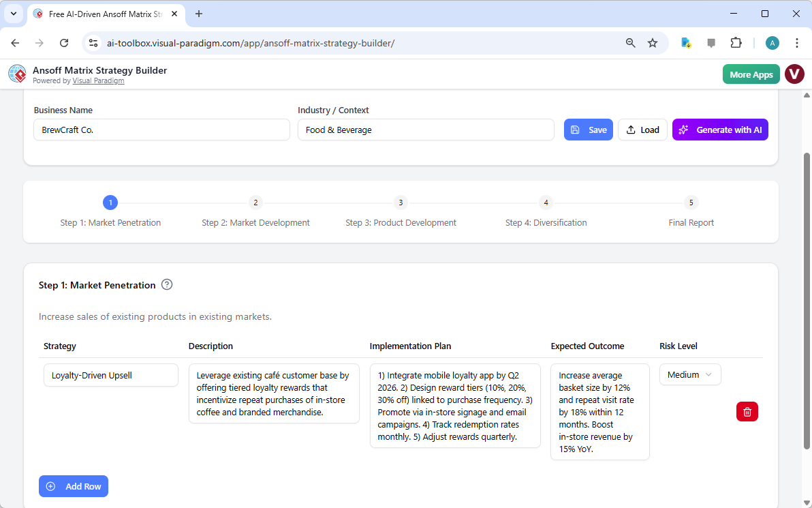Delete the Loyalty-Driven Upsell row
Screen dimensions: 812x508
coord(747,411)
